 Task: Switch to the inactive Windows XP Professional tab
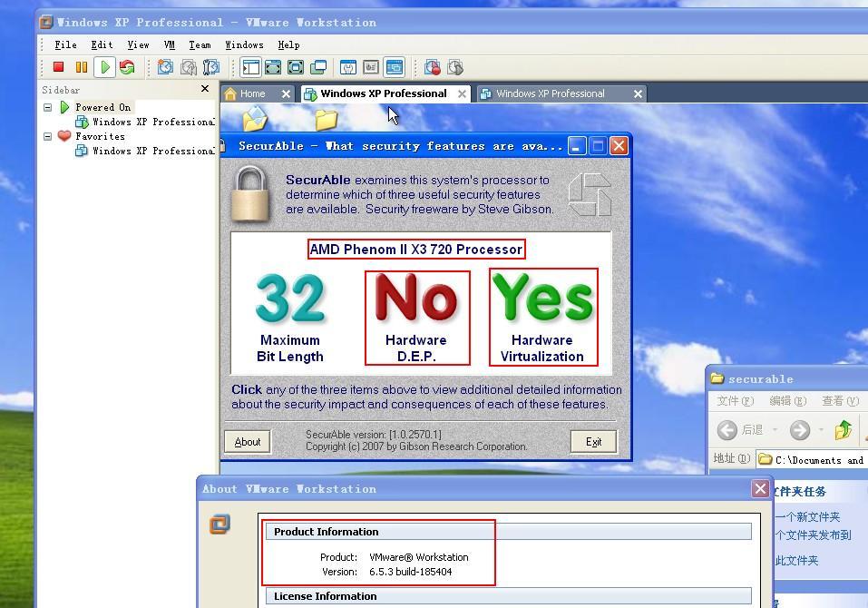tap(551, 93)
